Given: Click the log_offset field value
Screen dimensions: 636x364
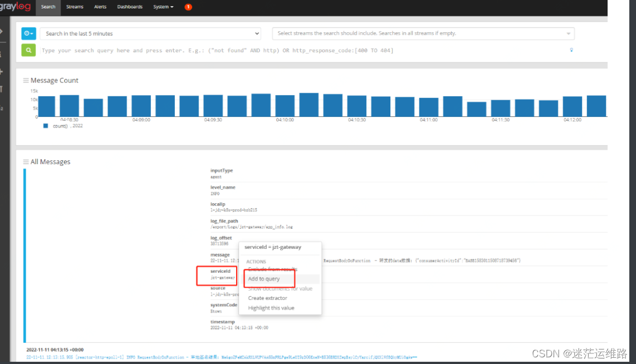Looking at the screenshot, I should pos(219,244).
